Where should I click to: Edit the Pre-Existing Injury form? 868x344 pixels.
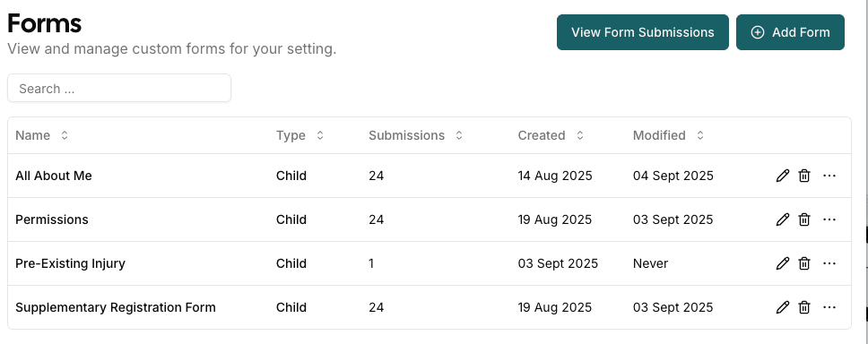782,263
